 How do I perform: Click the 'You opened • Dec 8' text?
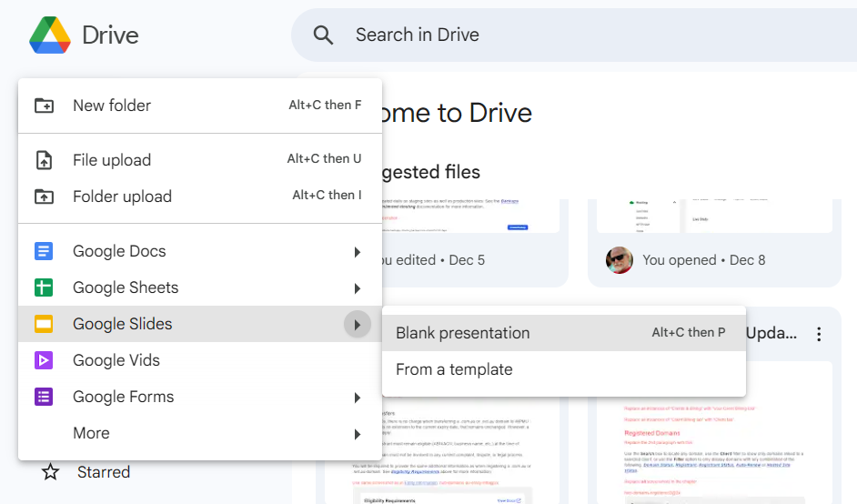pyautogui.click(x=704, y=260)
